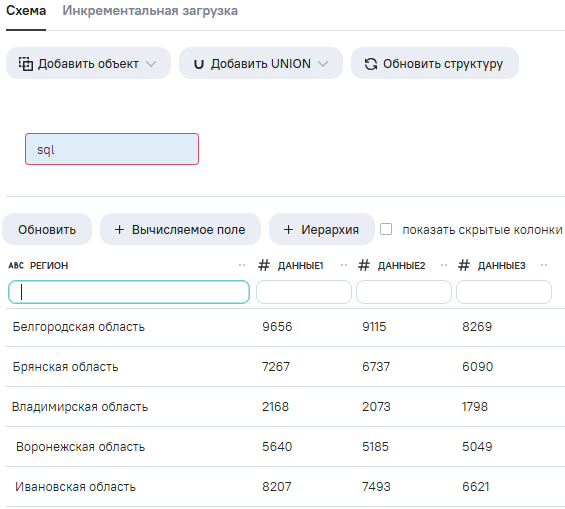Click the UNION icon
Image resolution: width=565 pixels, height=509 pixels.
tap(199, 64)
